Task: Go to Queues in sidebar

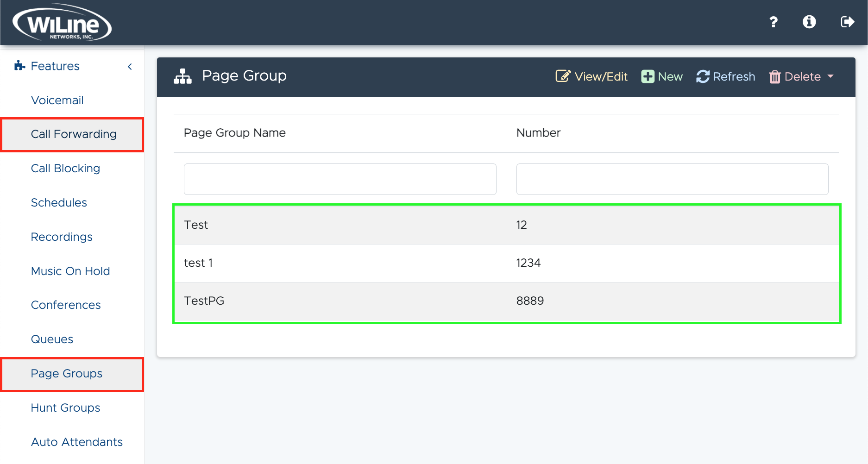Action: point(52,339)
